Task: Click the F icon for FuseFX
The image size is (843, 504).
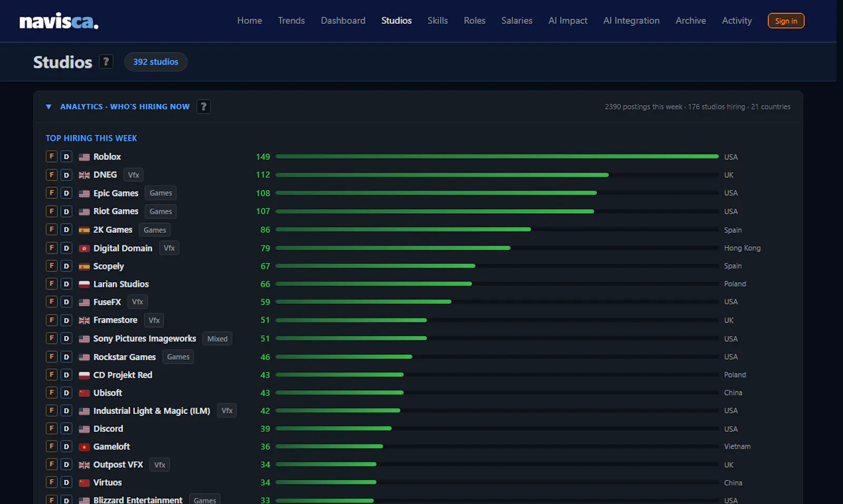Action: pos(52,302)
